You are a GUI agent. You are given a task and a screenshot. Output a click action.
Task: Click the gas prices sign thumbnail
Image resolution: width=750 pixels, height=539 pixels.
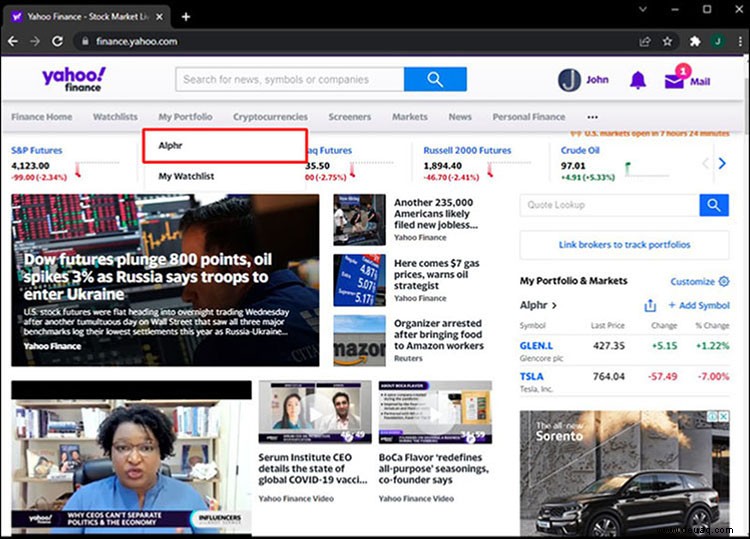click(359, 280)
